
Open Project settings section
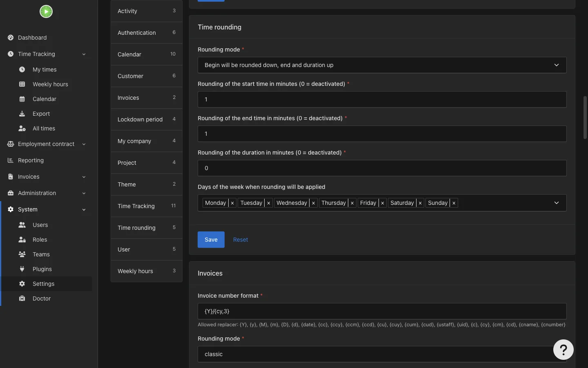pyautogui.click(x=147, y=163)
